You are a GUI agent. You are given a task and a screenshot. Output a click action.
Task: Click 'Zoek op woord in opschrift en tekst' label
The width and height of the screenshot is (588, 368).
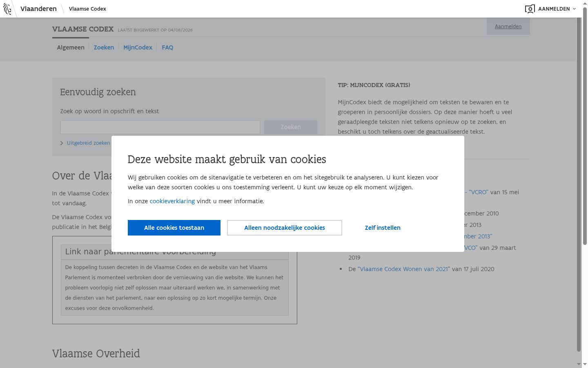109,111
